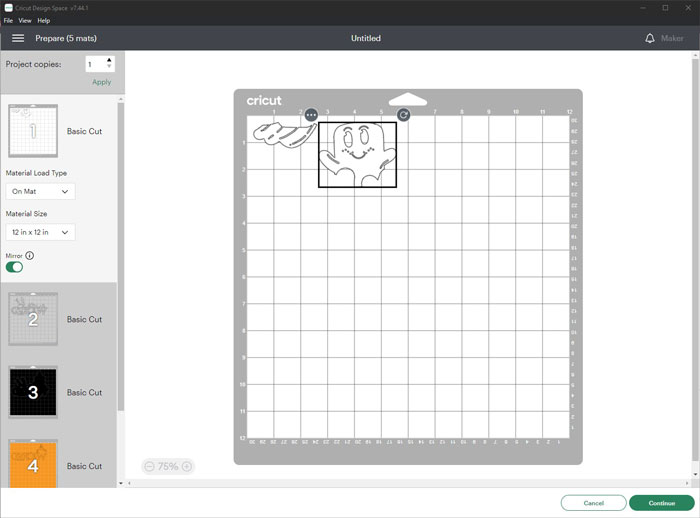Open the hamburger main menu

[x=18, y=38]
